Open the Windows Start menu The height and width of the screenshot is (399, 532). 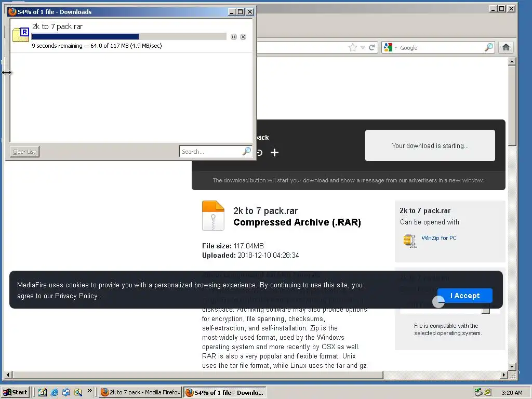point(15,393)
